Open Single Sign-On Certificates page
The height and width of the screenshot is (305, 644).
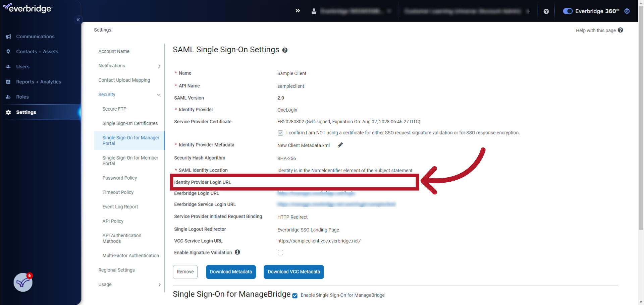pos(130,123)
